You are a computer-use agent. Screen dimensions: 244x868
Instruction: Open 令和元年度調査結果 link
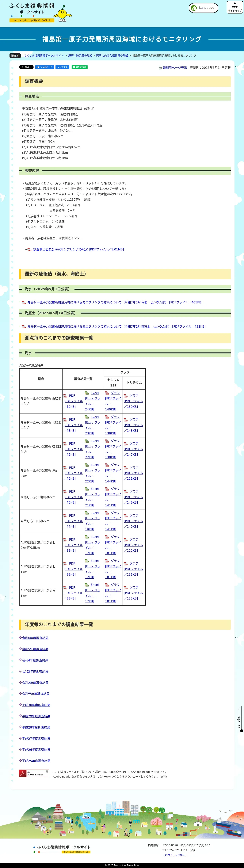pyautogui.click(x=36, y=694)
